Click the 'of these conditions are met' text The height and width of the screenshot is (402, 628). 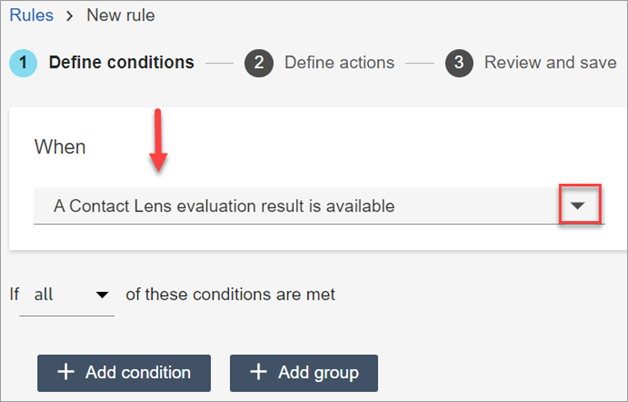230,295
